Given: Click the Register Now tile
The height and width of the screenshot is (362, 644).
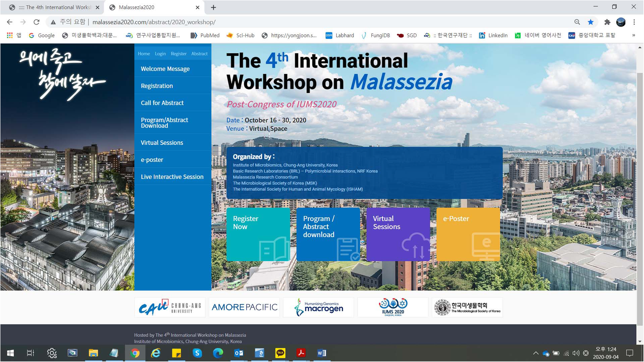Looking at the screenshot, I should [258, 234].
